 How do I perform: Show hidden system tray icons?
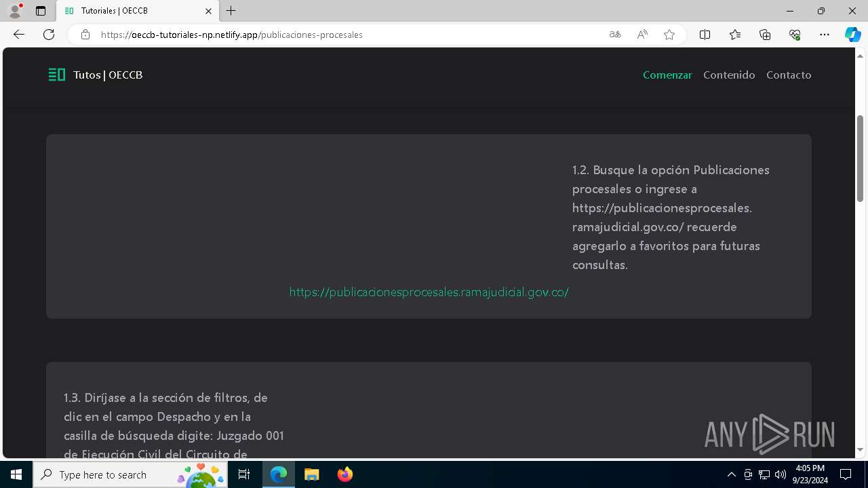point(731,474)
